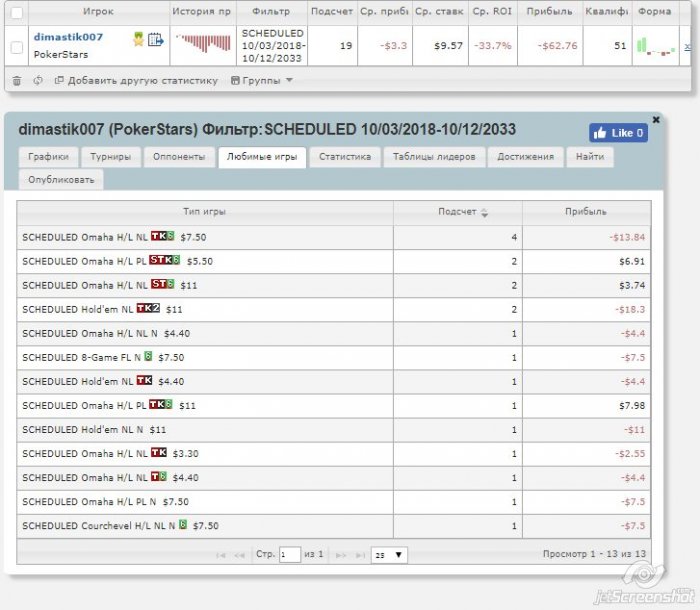Go to last page of results
The height and width of the screenshot is (610, 700).
click(x=360, y=556)
